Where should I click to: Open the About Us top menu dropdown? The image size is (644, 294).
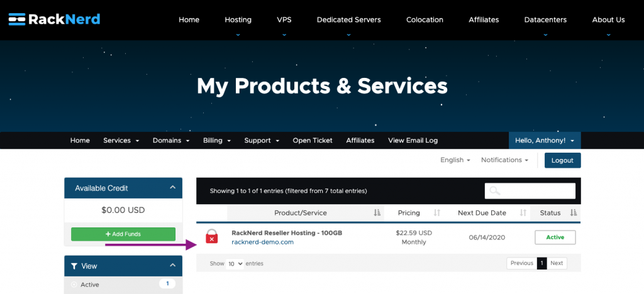point(608,19)
